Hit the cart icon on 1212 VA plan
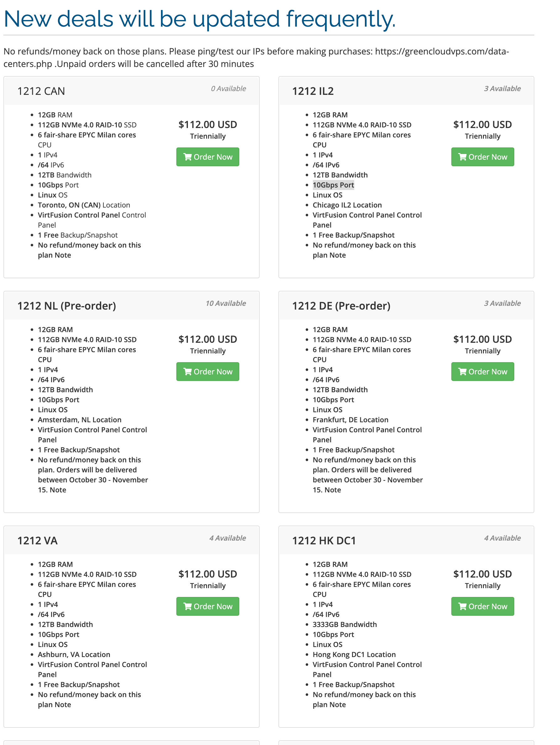This screenshot has width=560, height=745. click(x=187, y=606)
